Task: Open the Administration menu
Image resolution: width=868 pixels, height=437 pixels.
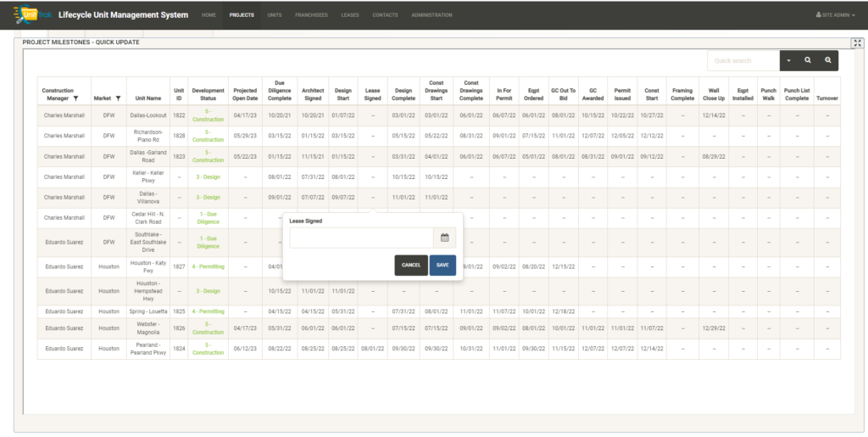Action: pyautogui.click(x=431, y=15)
